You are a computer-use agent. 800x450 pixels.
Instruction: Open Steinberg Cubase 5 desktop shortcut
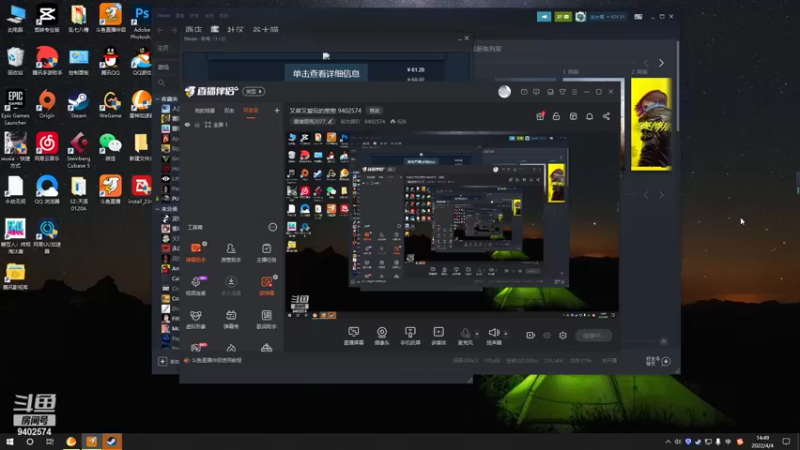point(78,151)
